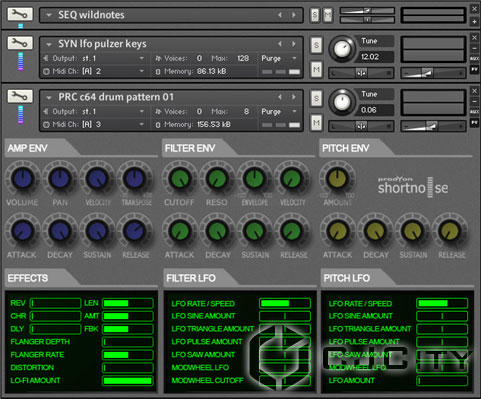Click the volume slider of PRC c64 drum pattern 01

[x=433, y=126]
